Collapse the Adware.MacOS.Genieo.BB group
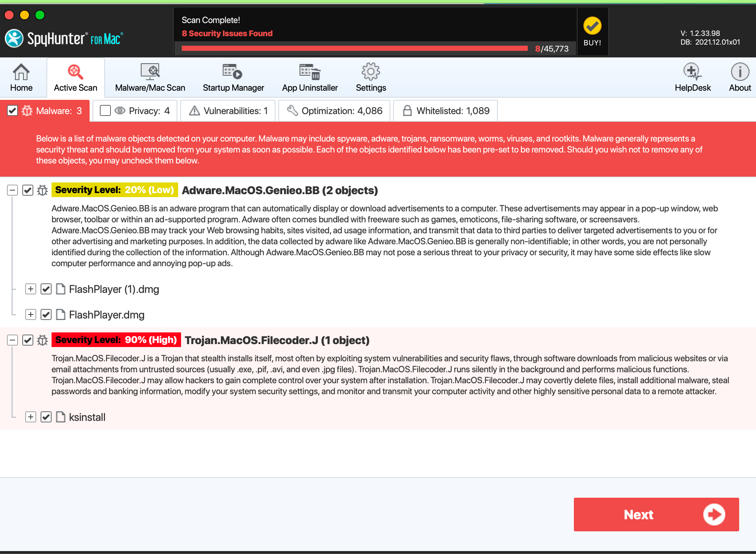This screenshot has width=756, height=554. (12, 190)
